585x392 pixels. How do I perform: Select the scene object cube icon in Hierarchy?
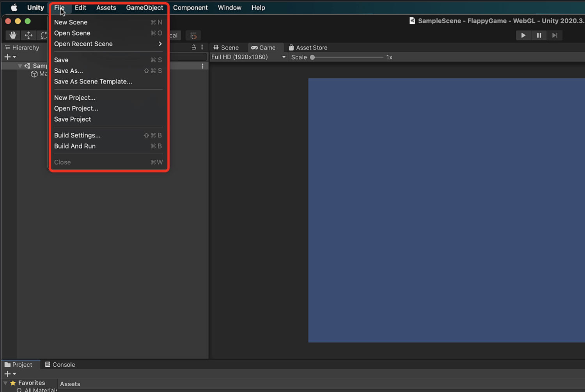tap(34, 74)
